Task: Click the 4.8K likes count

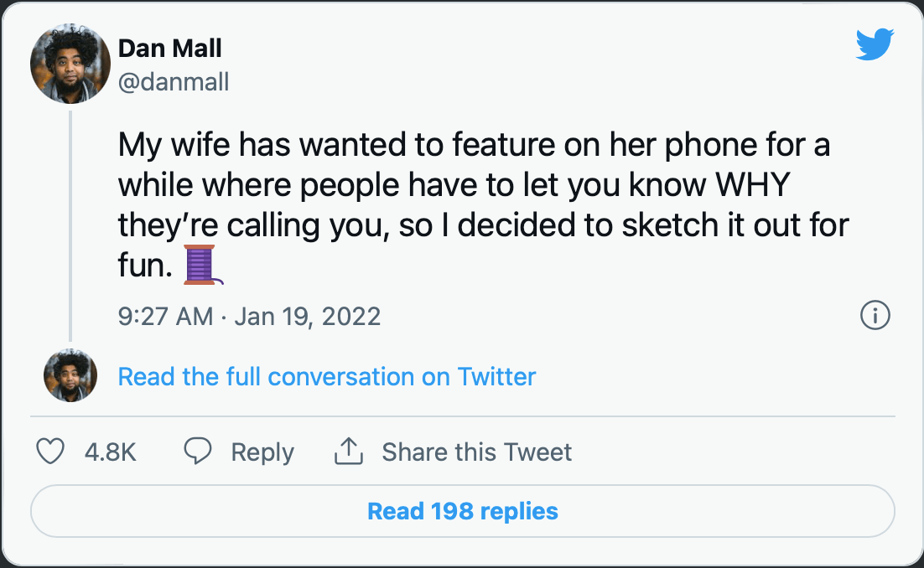Action: pyautogui.click(x=110, y=452)
